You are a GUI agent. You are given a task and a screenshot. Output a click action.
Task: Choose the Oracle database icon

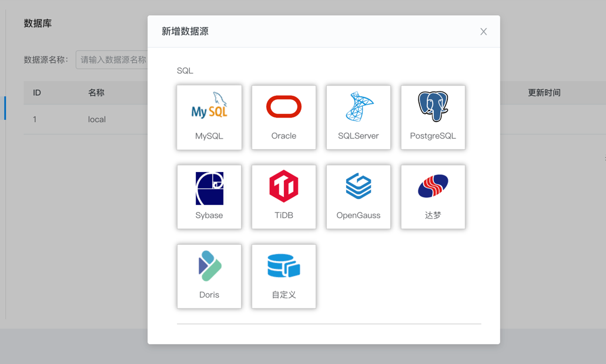[284, 106]
